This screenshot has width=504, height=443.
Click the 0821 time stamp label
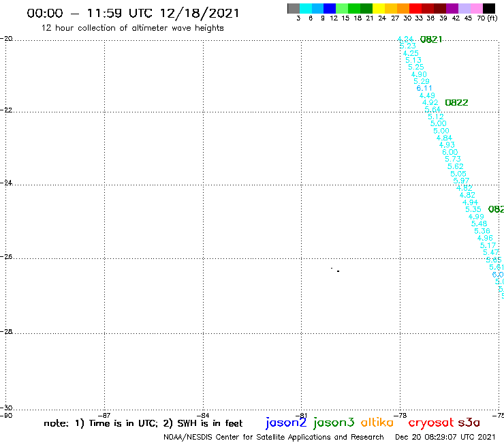431,40
